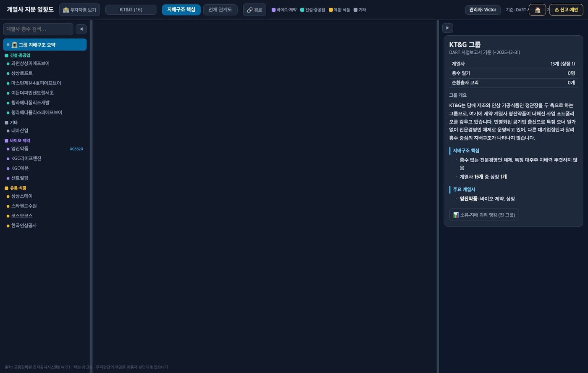588x373 pixels.
Task: Select 스타필드수원 in the affiliate list
Action: pyautogui.click(x=45, y=206)
